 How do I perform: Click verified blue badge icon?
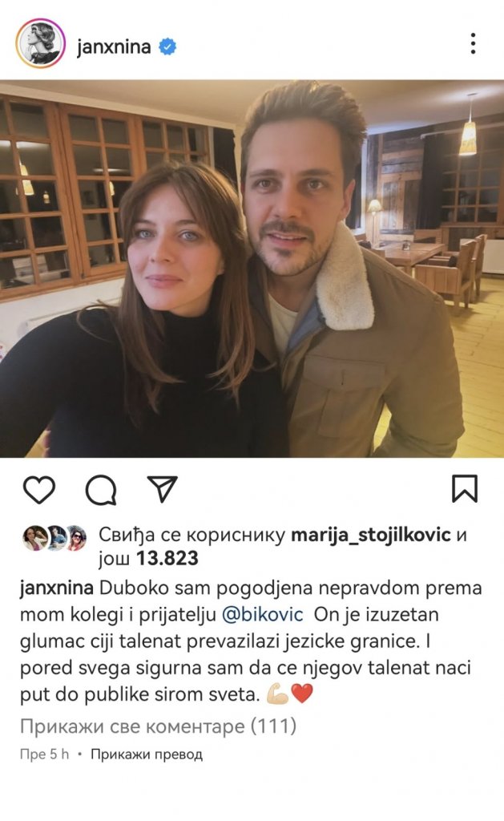tap(167, 47)
